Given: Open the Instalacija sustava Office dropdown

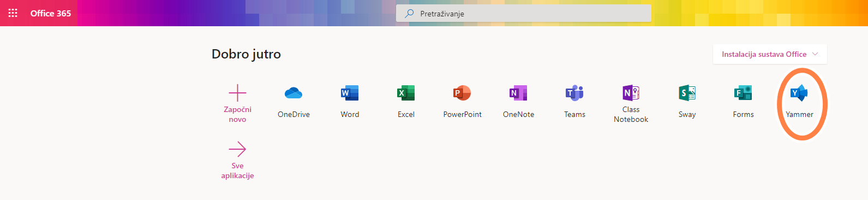Looking at the screenshot, I should (770, 54).
